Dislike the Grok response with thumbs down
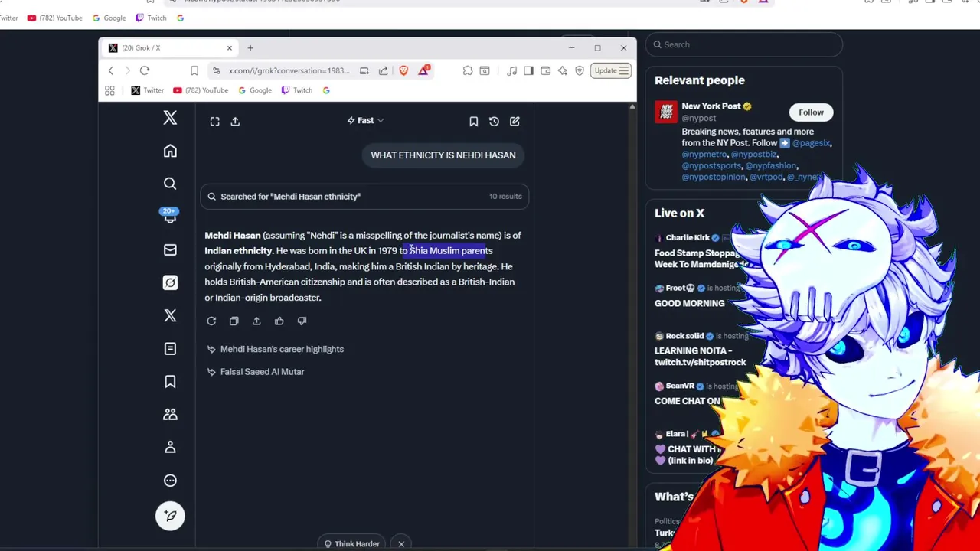 click(302, 321)
